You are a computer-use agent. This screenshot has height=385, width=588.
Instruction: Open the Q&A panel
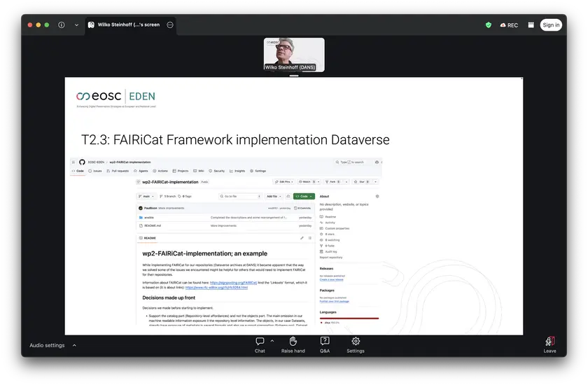(325, 345)
